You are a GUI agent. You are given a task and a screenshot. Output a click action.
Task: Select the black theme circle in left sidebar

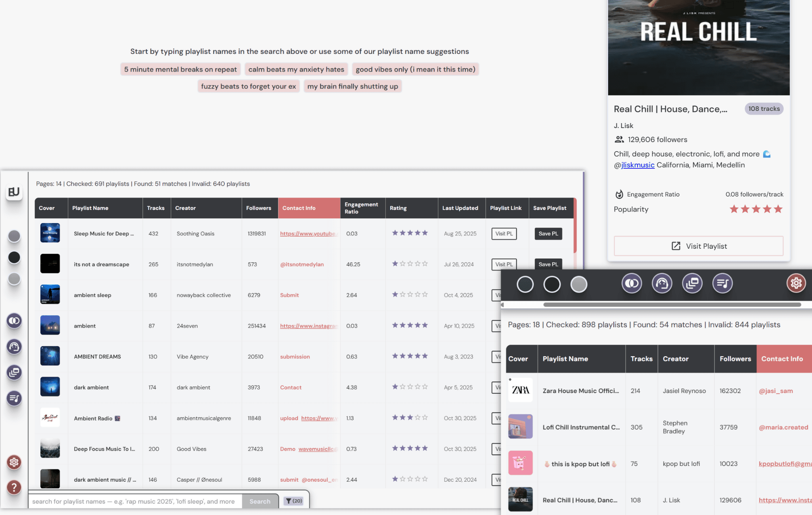[x=14, y=257]
